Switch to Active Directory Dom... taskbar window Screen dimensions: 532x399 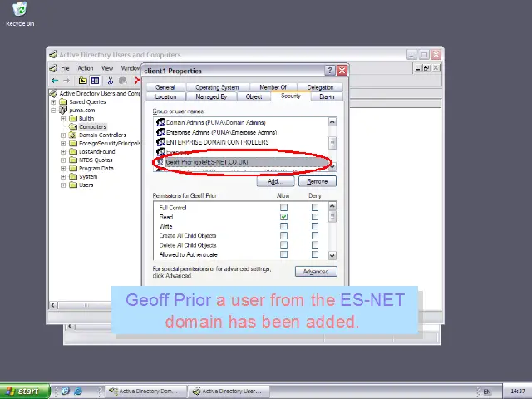click(x=146, y=392)
